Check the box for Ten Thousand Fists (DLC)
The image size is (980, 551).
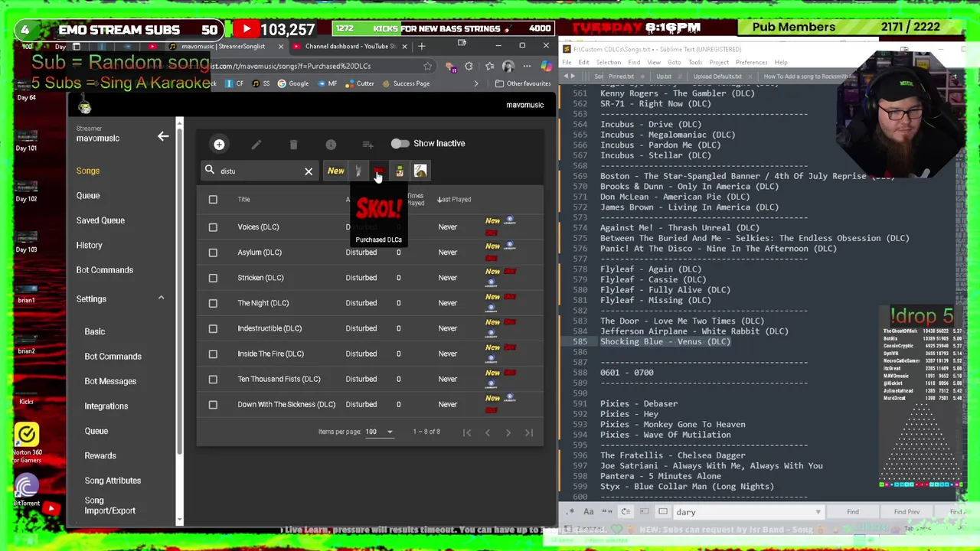(x=213, y=379)
